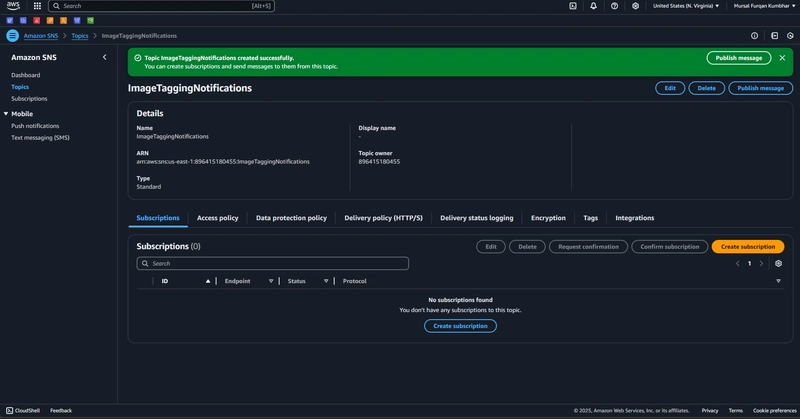Viewport: 800px width, 419px height.
Task: Open the notifications bell
Action: pyautogui.click(x=593, y=6)
